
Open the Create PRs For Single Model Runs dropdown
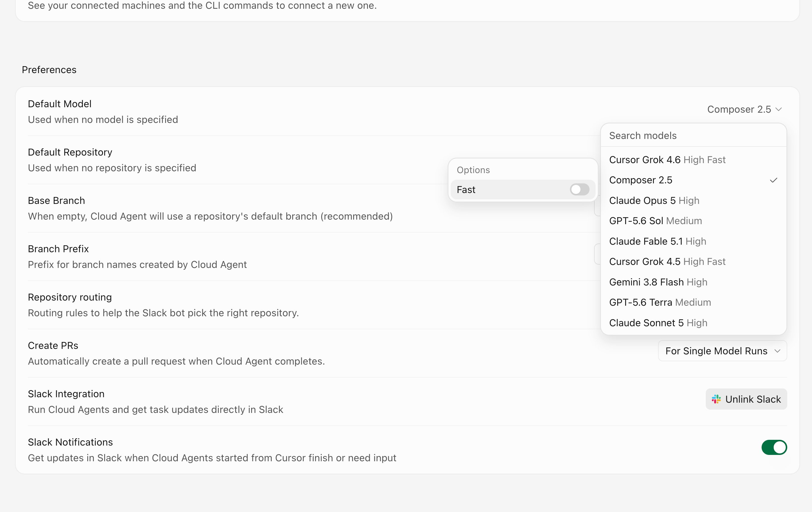tap(722, 351)
